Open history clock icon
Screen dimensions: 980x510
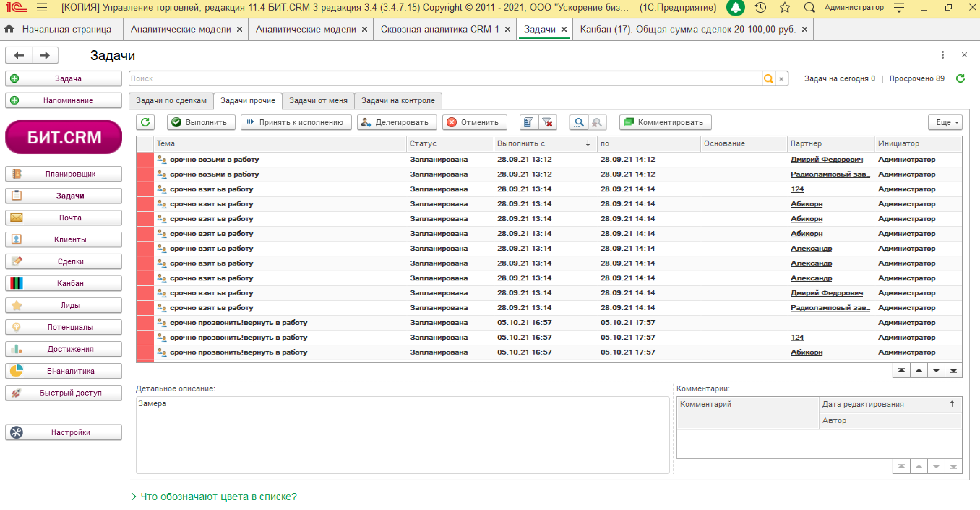click(x=760, y=7)
